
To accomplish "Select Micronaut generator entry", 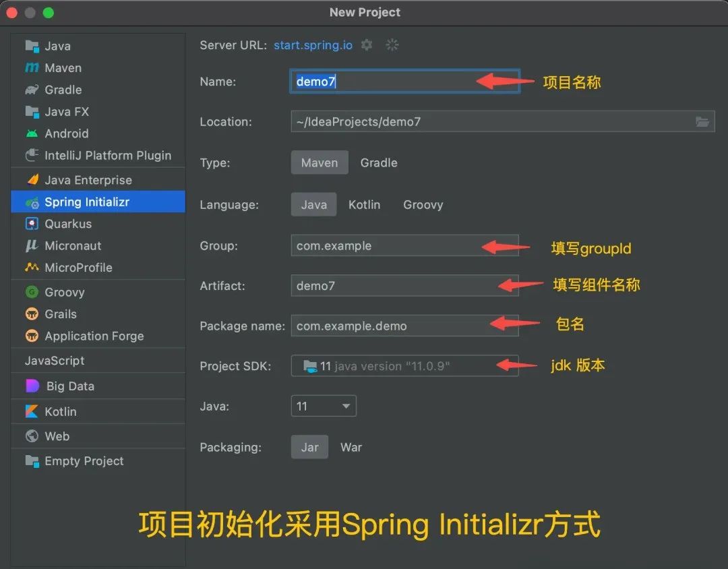I will coord(98,245).
